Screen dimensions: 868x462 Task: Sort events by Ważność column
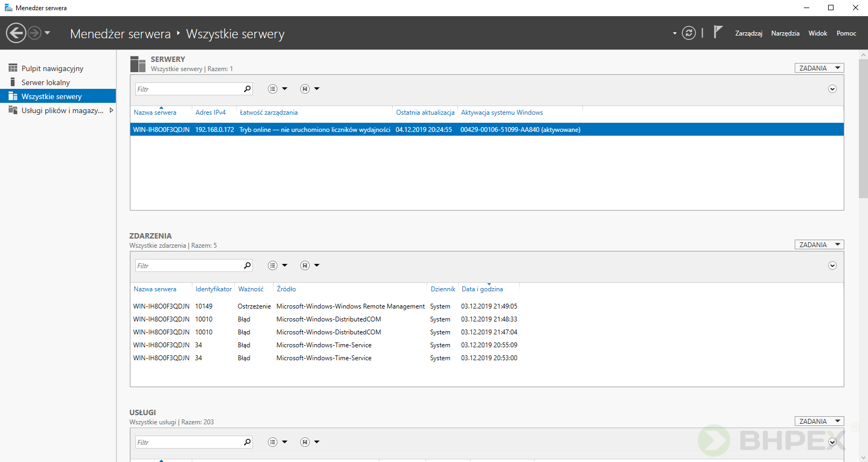tap(251, 289)
